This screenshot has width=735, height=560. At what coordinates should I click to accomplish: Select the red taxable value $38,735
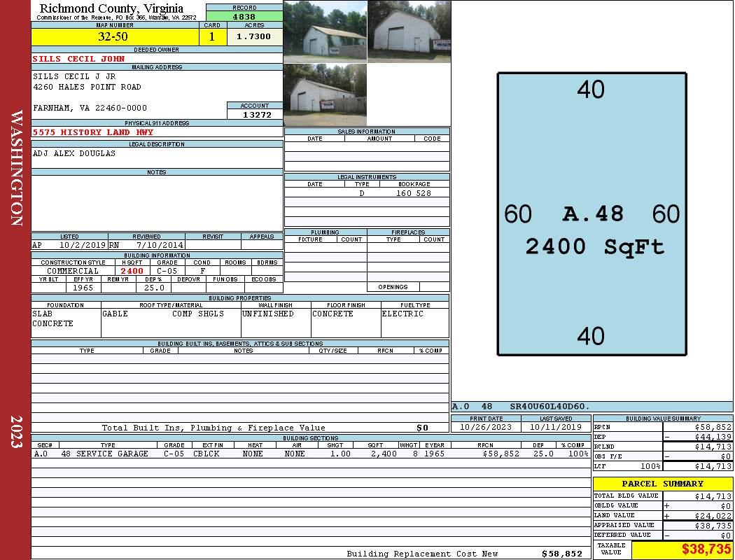coord(706,550)
